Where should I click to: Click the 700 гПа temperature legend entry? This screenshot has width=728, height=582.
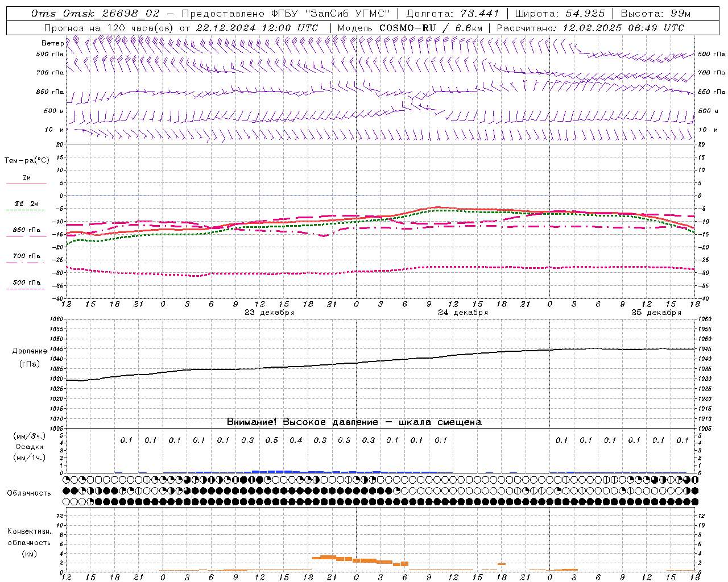(x=27, y=256)
